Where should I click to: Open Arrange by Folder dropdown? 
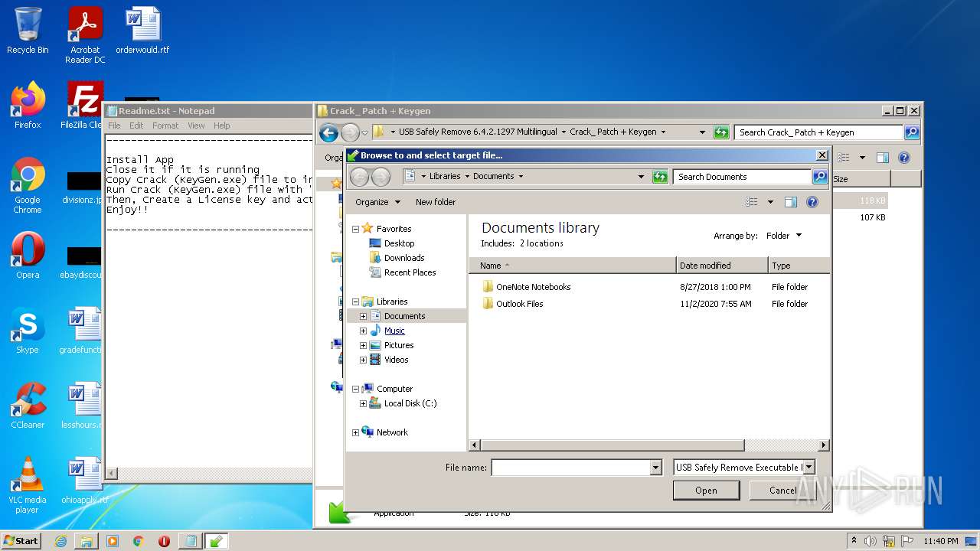784,236
